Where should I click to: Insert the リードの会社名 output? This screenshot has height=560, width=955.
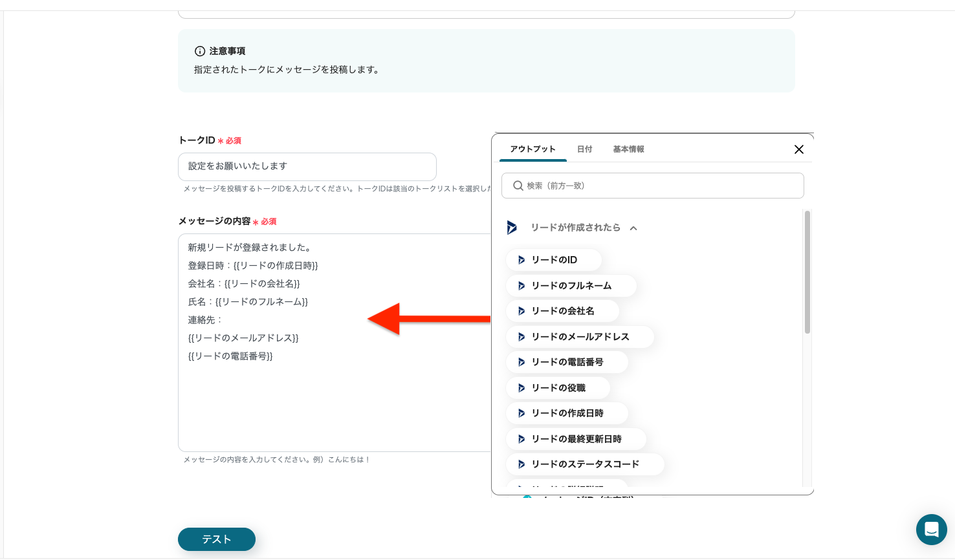coord(563,311)
